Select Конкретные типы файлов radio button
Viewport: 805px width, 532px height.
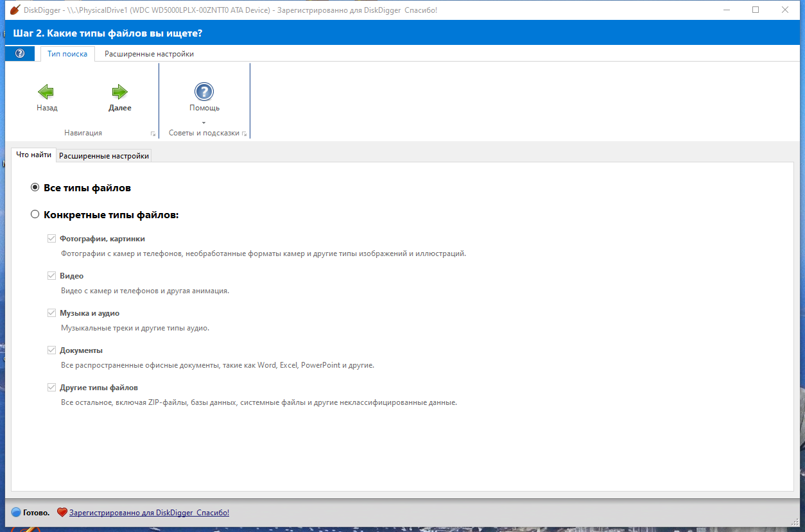point(35,214)
